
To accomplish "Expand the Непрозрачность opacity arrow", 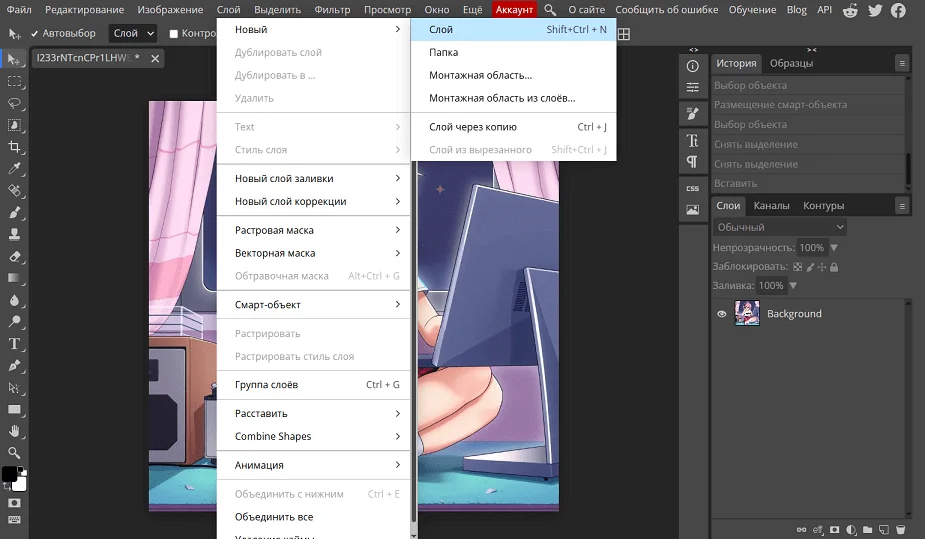I will [834, 248].
